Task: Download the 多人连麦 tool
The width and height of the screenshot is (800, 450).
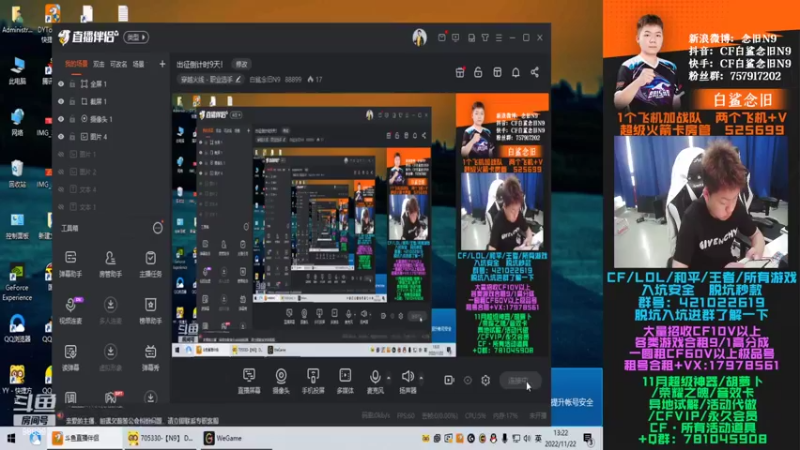Action: pyautogui.click(x=110, y=310)
